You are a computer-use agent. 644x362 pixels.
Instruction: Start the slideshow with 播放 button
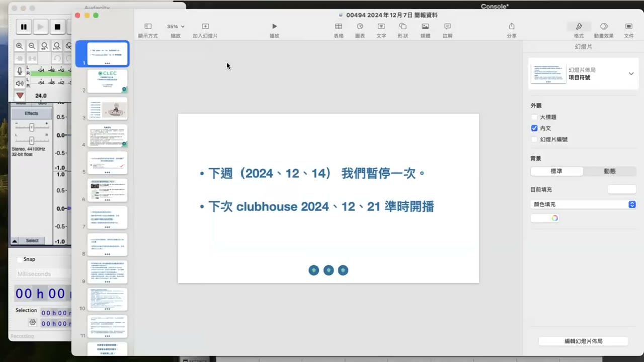(x=274, y=26)
